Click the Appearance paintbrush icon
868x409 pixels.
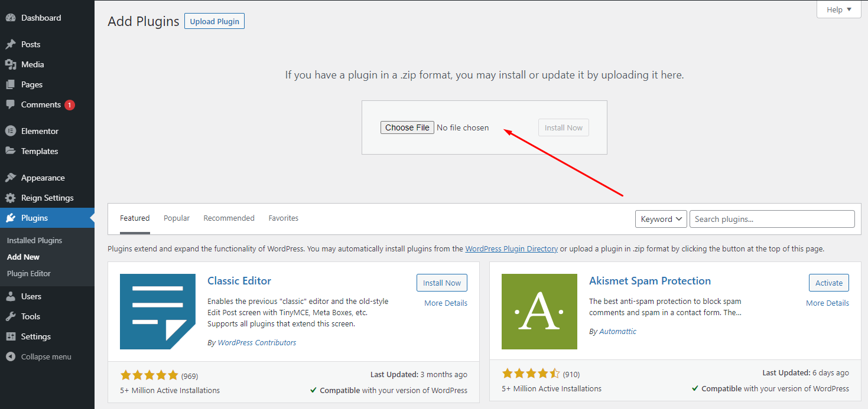(11, 178)
